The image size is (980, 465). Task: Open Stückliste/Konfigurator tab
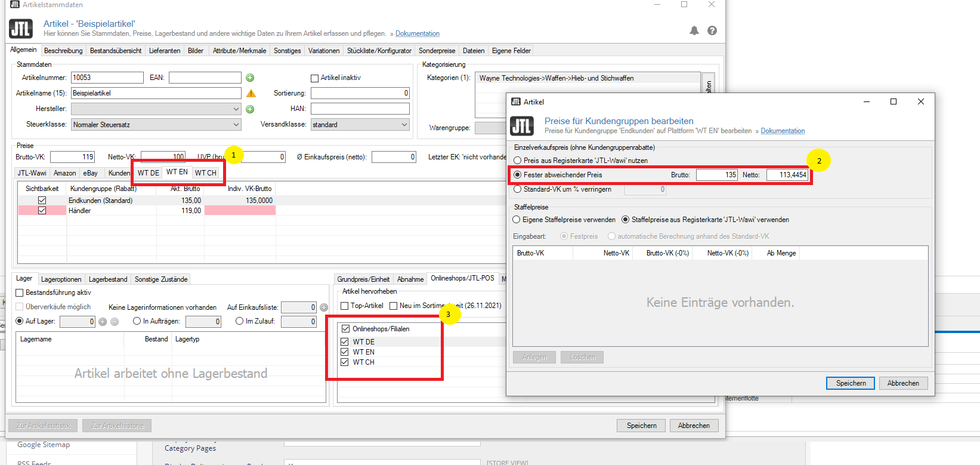pos(379,51)
